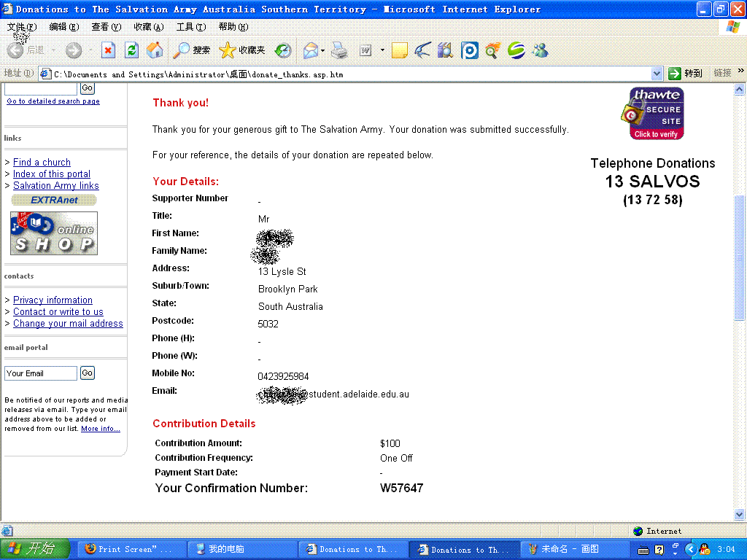Click the thawte Secure Site badge
The width and height of the screenshot is (747, 560).
point(656,114)
